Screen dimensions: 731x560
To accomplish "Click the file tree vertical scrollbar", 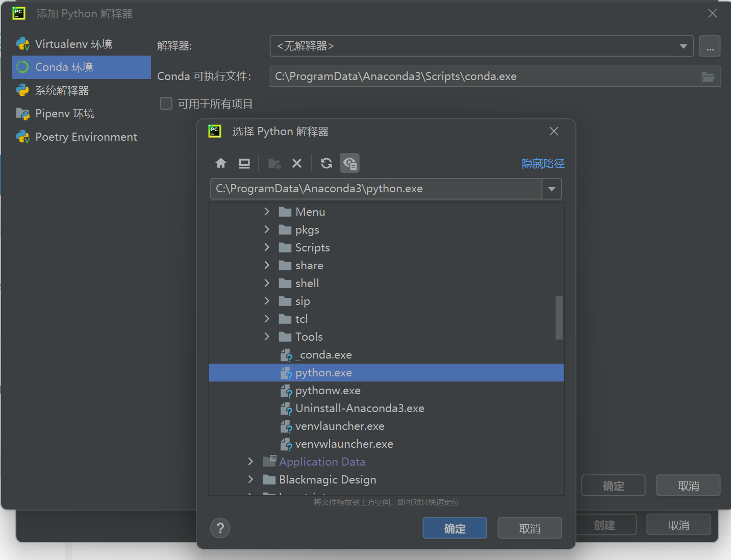I will coord(559,317).
